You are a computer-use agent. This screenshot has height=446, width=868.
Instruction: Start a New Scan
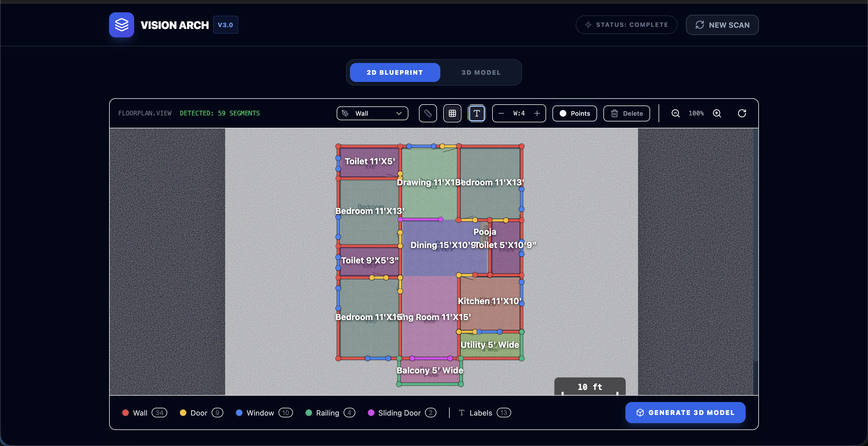click(722, 25)
